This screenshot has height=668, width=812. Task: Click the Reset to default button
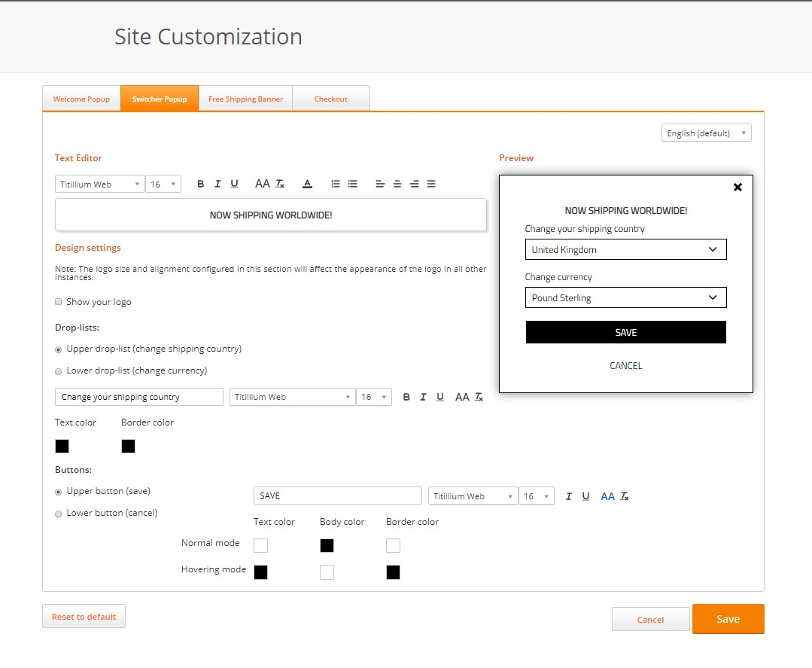tap(84, 616)
